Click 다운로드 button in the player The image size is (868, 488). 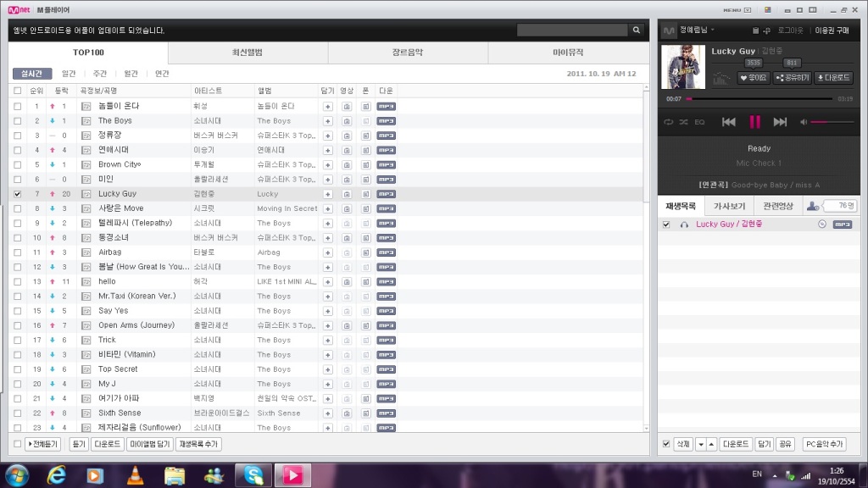point(834,78)
